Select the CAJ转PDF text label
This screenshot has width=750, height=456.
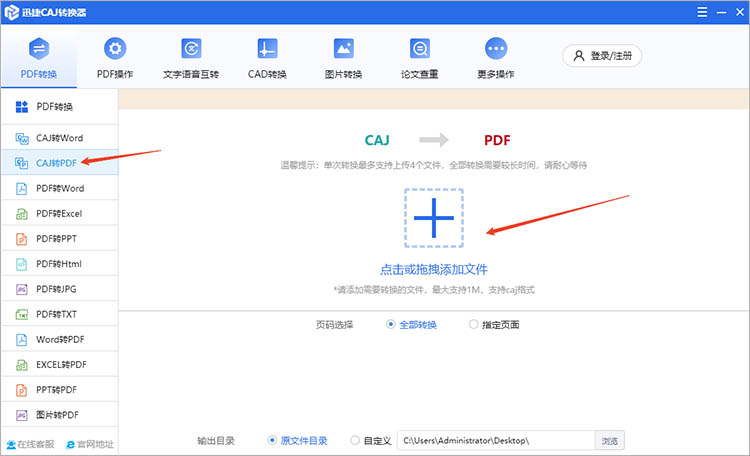tap(56, 163)
